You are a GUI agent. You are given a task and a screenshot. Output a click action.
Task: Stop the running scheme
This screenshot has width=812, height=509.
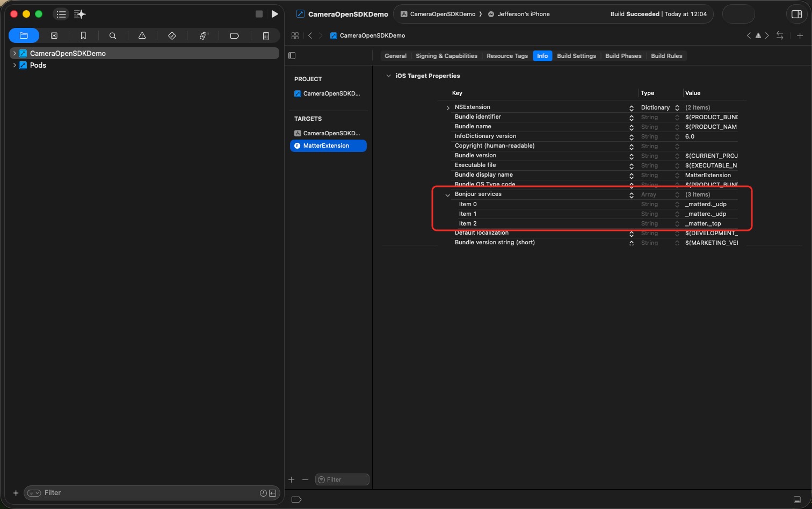tap(259, 14)
